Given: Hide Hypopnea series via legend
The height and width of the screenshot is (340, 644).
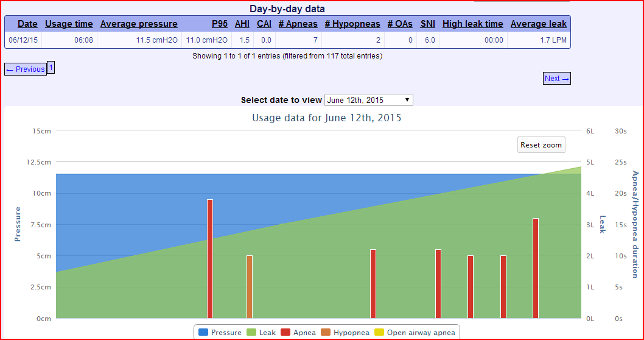Looking at the screenshot, I should (x=345, y=333).
